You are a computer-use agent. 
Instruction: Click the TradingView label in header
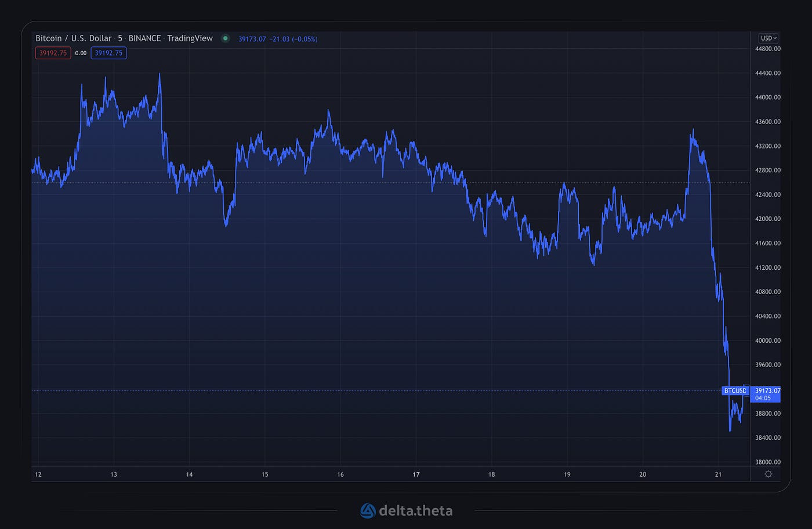coord(190,38)
